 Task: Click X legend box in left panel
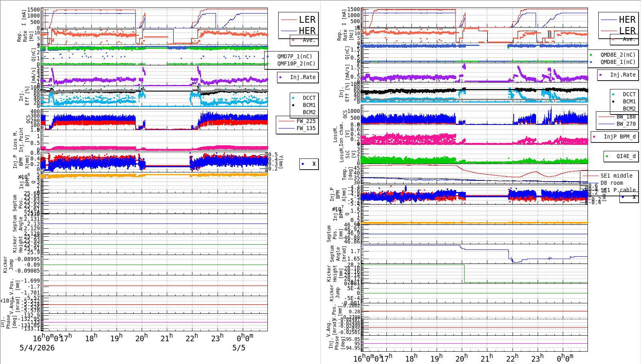309,164
